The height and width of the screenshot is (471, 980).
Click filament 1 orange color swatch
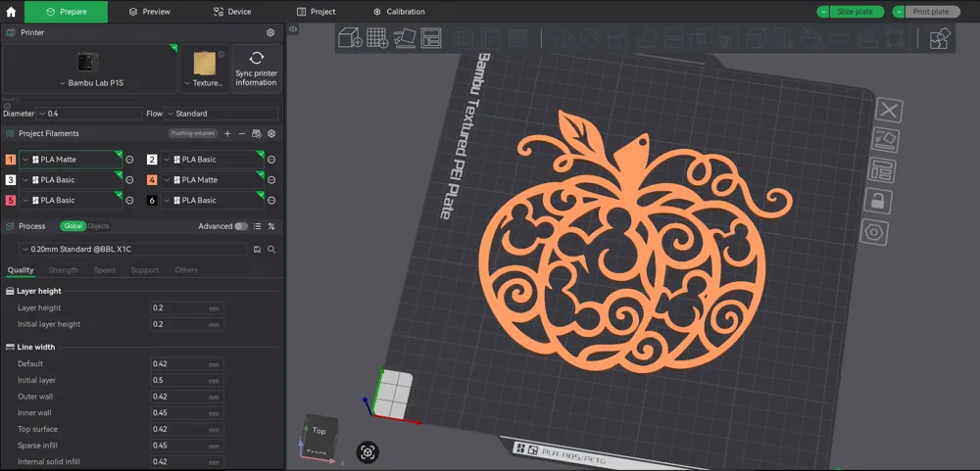[11, 160]
